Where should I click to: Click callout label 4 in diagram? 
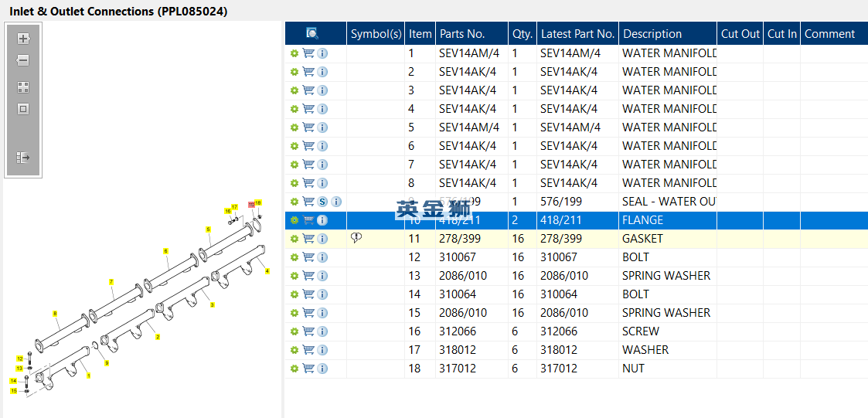pyautogui.click(x=267, y=271)
